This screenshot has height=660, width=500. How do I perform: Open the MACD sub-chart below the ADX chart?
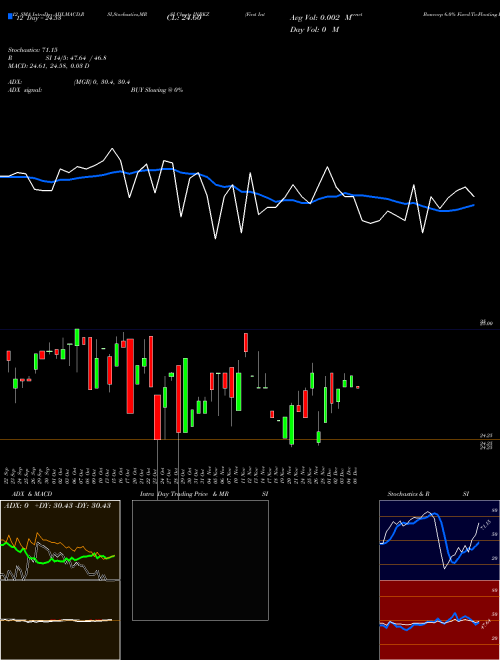60,620
